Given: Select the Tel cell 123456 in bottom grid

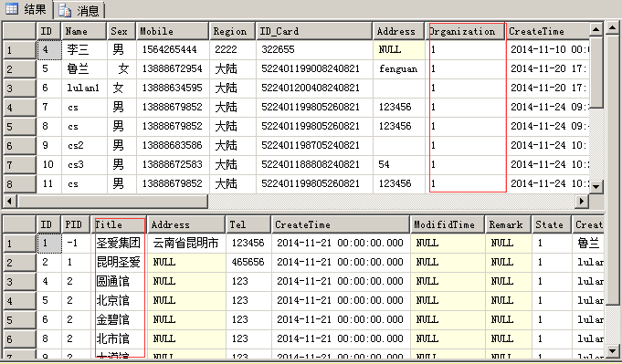Looking at the screenshot, I should (x=248, y=243).
